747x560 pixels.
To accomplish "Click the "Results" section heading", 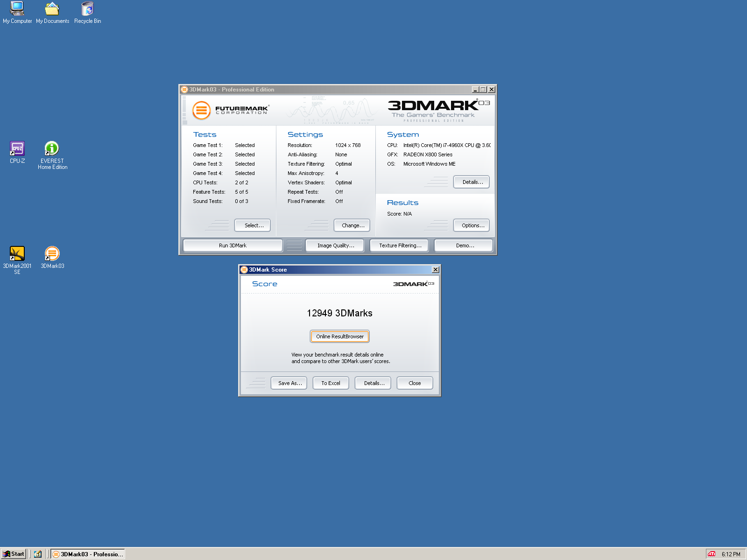I will 402,203.
